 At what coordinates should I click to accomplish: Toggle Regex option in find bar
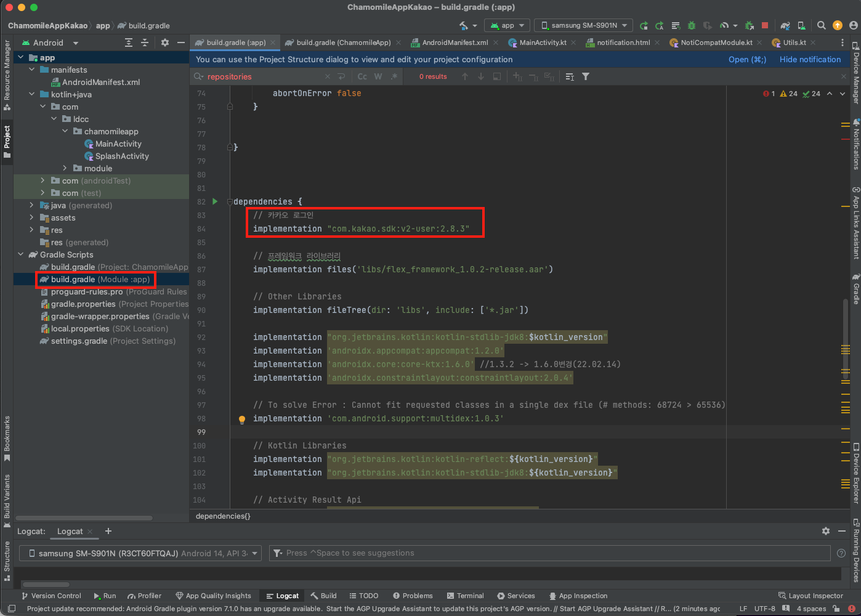click(x=394, y=76)
